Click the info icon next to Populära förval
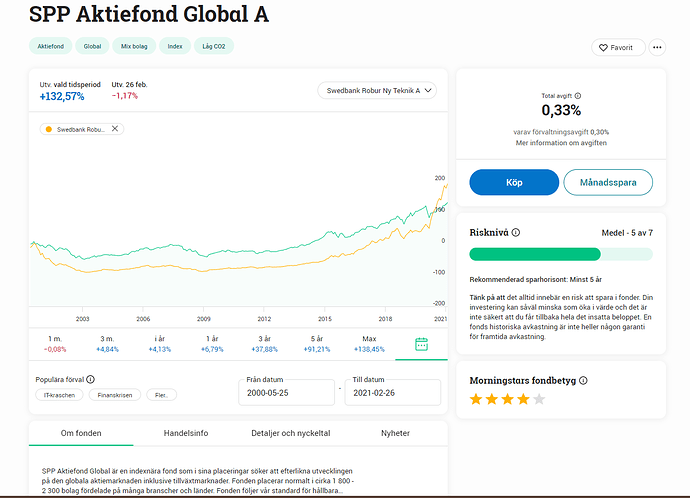Image resolution: width=690 pixels, height=498 pixels. coord(90,380)
